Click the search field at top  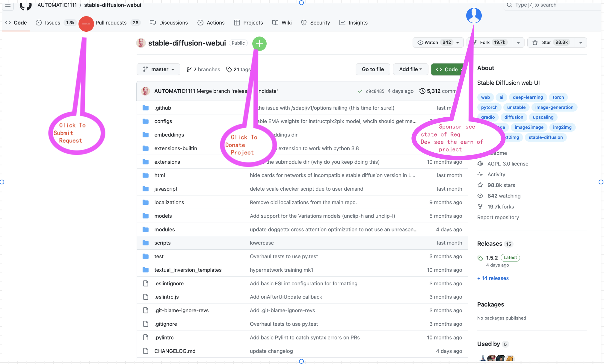(x=553, y=5)
